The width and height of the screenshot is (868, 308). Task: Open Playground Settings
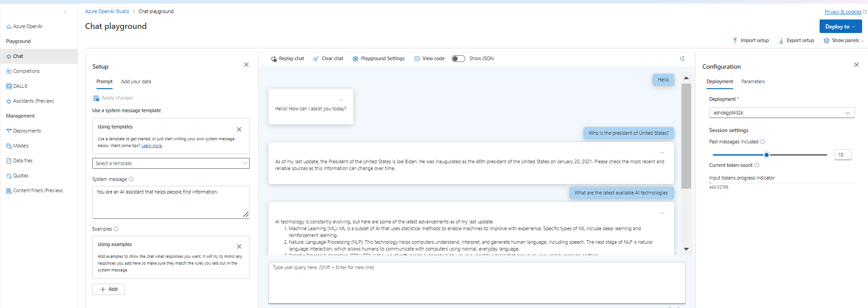pos(379,58)
